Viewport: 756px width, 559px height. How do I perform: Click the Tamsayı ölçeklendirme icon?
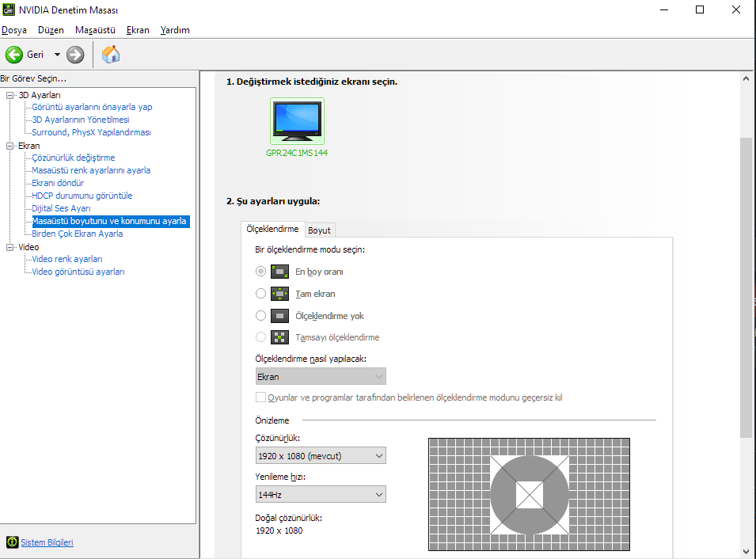pos(279,337)
